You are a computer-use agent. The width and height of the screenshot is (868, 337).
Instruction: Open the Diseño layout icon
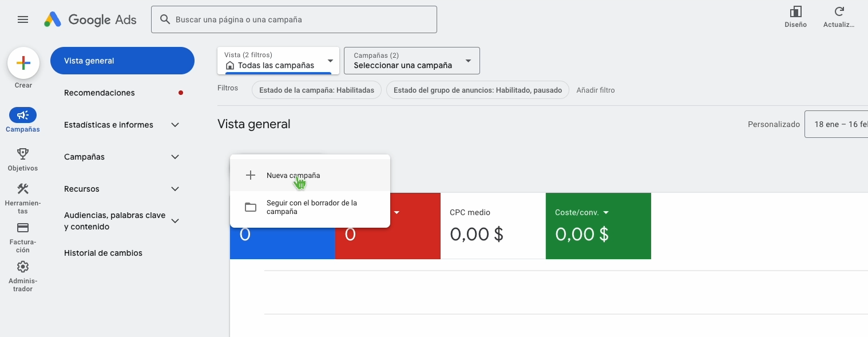[x=795, y=12]
